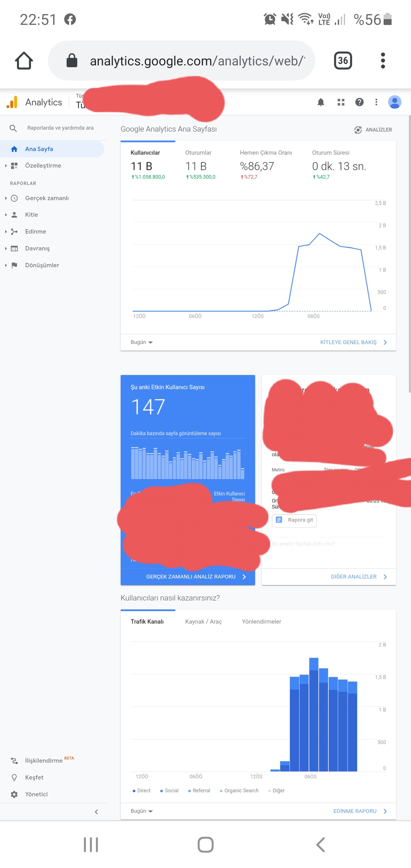Click the Direct legend color dot
This screenshot has width=411, height=868.
[134, 791]
